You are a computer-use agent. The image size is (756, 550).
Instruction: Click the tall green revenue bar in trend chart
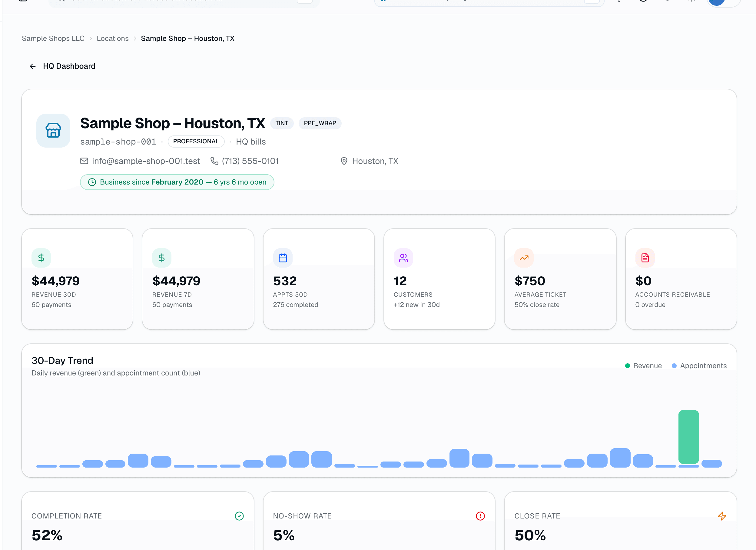point(689,437)
